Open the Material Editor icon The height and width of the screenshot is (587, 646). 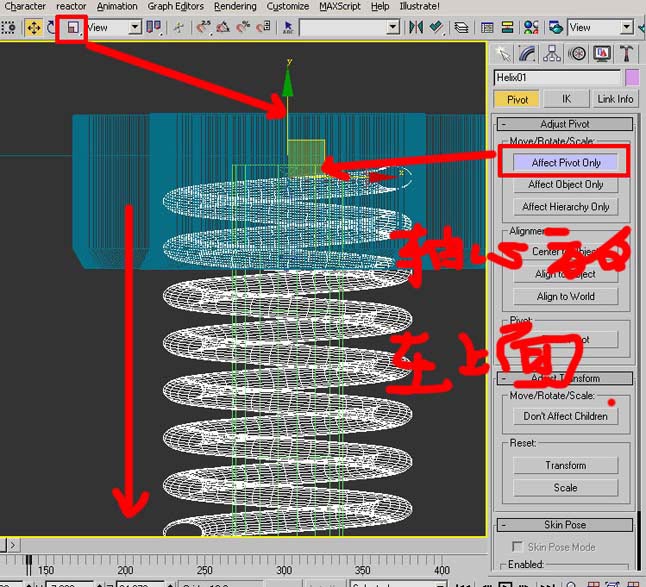531,28
